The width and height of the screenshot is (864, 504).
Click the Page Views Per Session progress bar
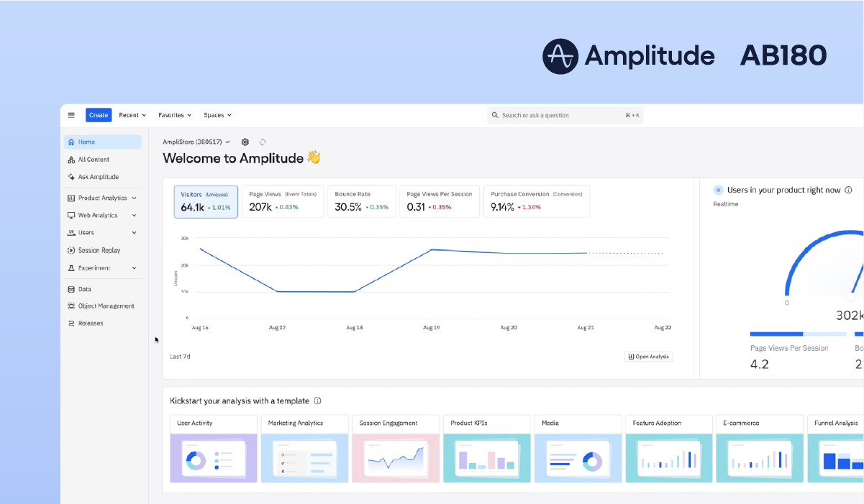(798, 334)
